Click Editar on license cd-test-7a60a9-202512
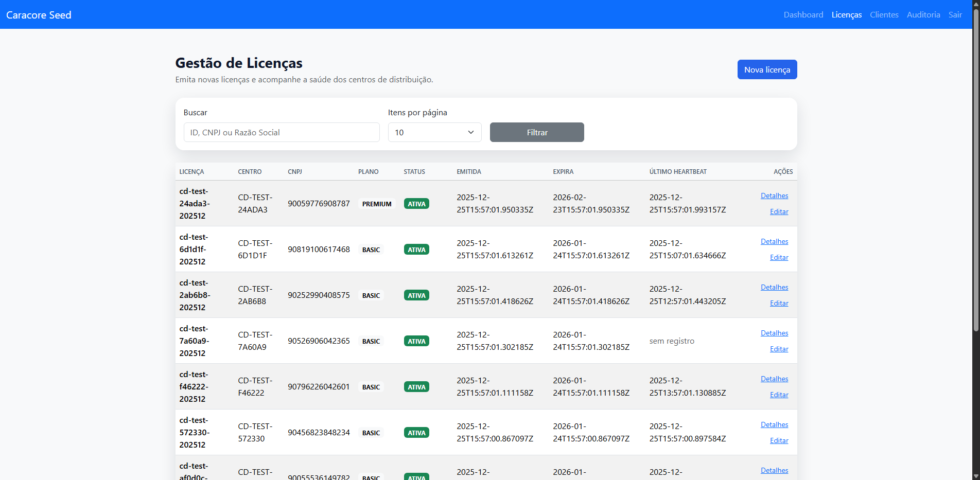This screenshot has height=480, width=980. pos(779,349)
